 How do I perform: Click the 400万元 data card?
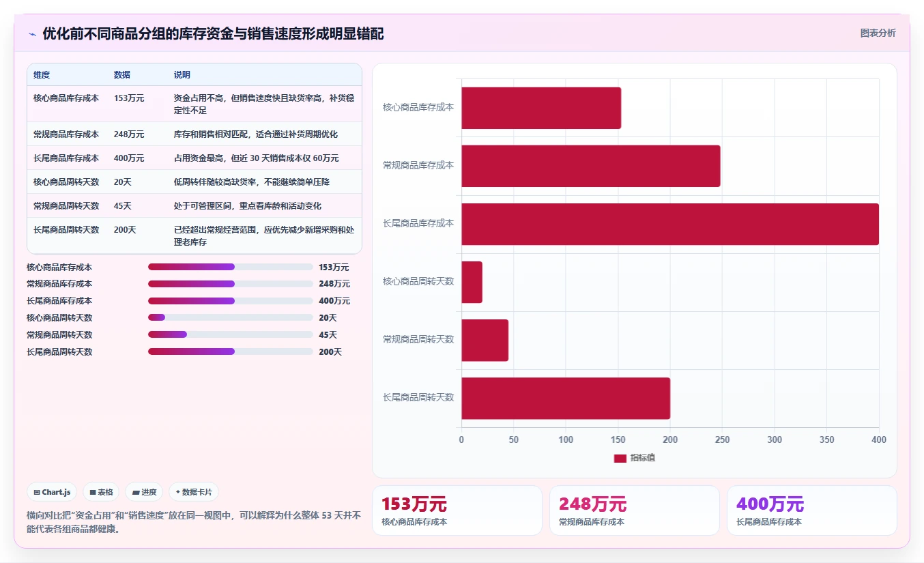(812, 510)
